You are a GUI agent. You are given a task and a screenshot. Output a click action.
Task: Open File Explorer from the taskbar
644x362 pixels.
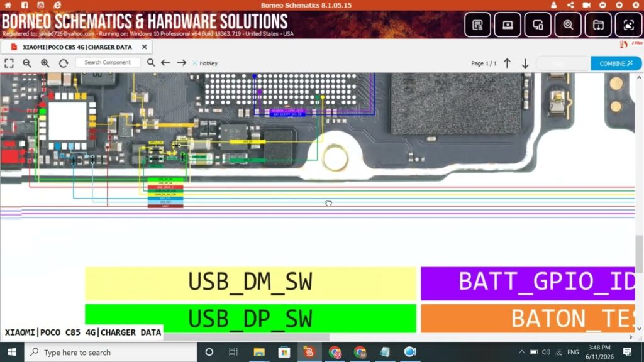(259, 352)
